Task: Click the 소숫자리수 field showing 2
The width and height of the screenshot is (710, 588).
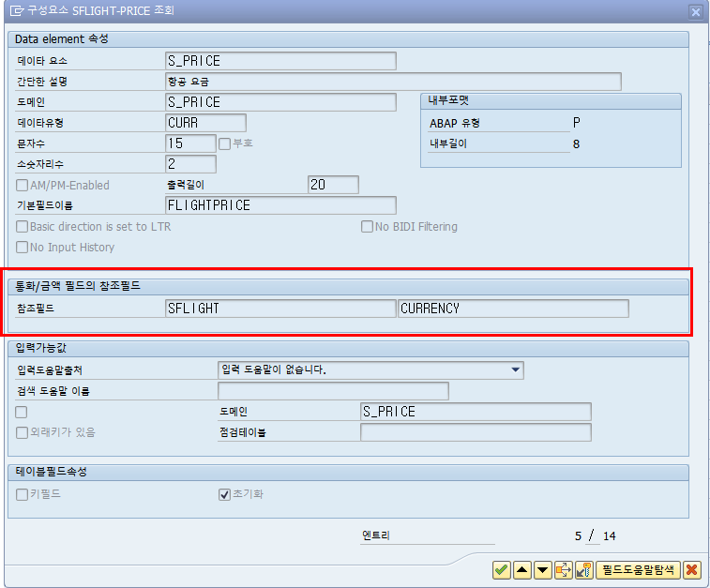Action: [190, 164]
